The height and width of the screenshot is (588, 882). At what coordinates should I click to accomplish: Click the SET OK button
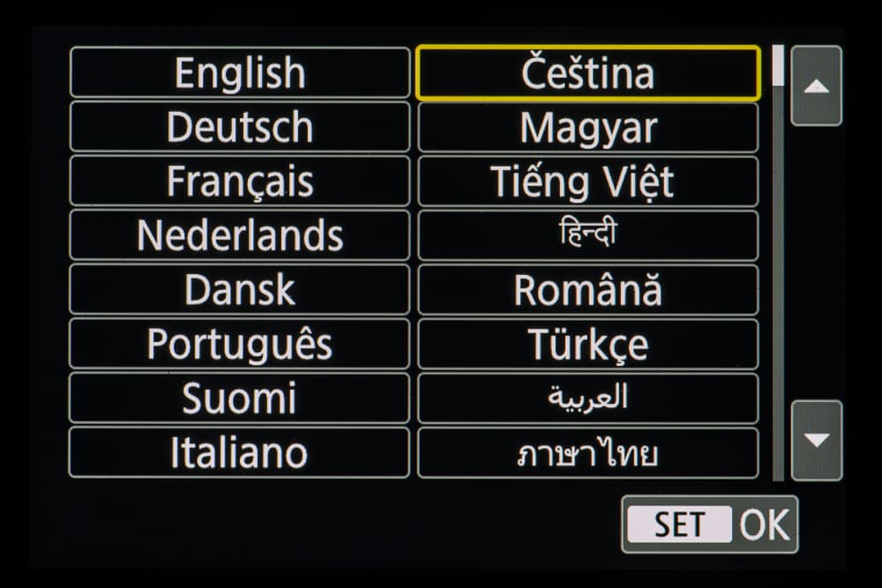tap(709, 525)
